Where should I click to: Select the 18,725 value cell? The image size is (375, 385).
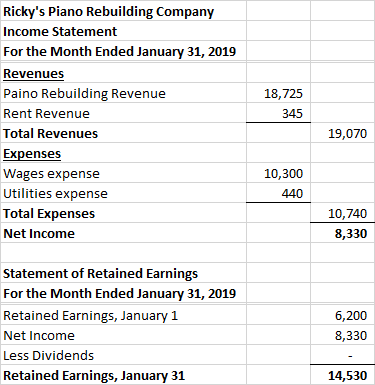click(x=278, y=93)
